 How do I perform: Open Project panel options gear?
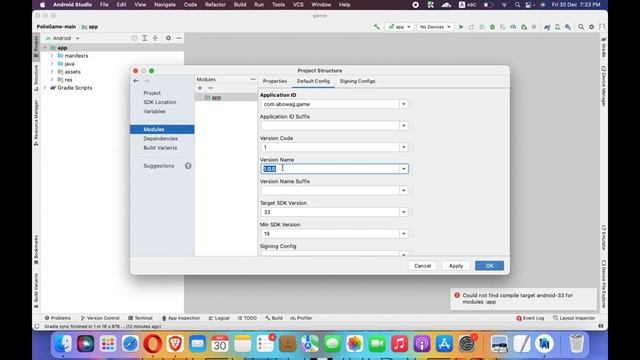click(x=168, y=38)
